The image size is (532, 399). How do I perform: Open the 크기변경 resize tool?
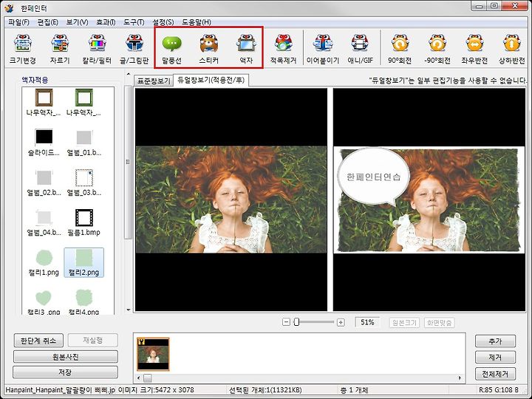23,50
